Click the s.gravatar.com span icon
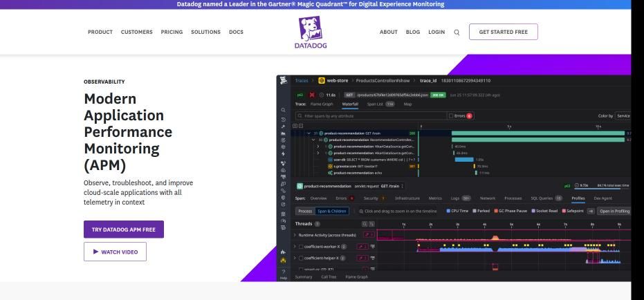 (x=330, y=166)
